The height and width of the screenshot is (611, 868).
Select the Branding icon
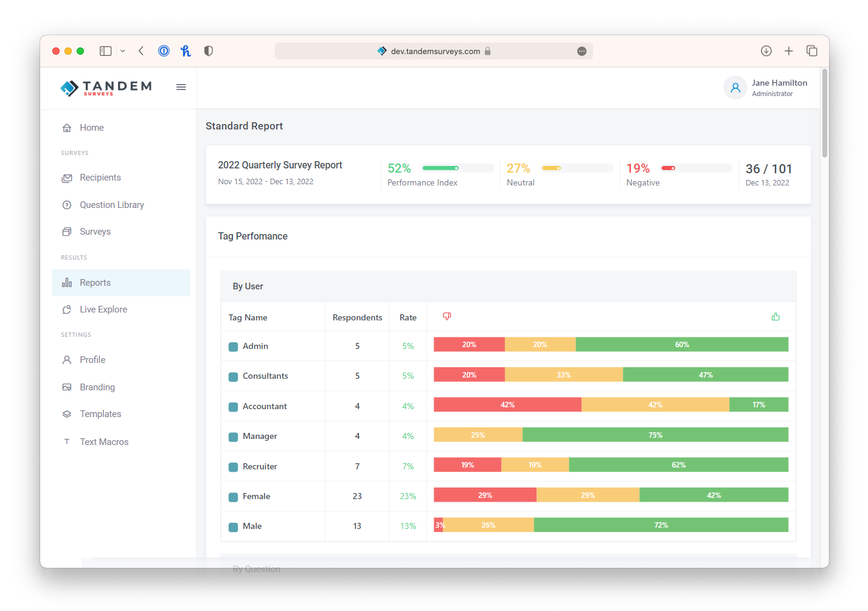click(67, 387)
